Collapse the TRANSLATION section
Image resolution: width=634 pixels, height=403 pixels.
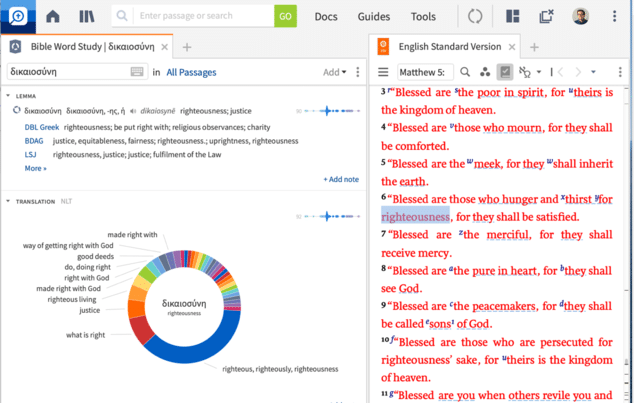8,201
